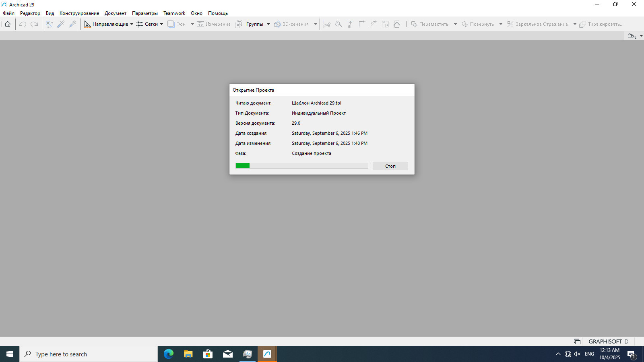Screen dimensions: 644x362
Task: Click the 'Индивидуальный Проект' document type text
Action: [319, 113]
